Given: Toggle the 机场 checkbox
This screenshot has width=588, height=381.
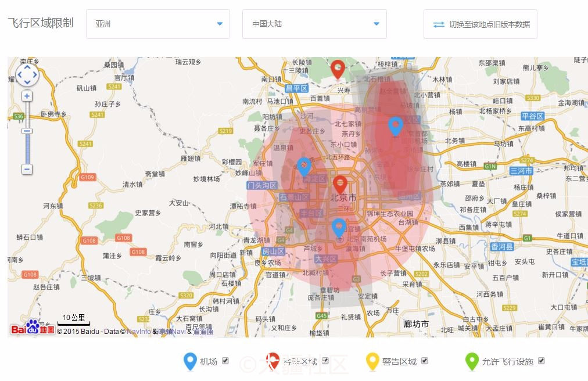Looking at the screenshot, I should pyautogui.click(x=225, y=360).
